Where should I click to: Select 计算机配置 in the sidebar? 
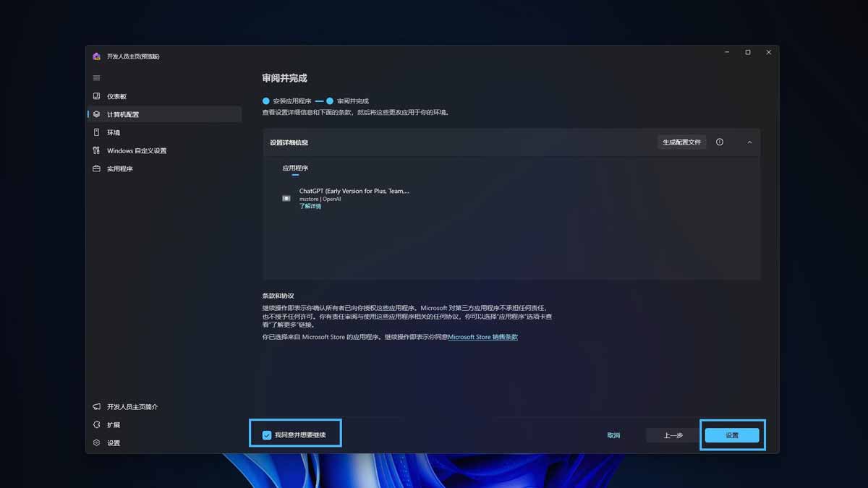pos(123,114)
